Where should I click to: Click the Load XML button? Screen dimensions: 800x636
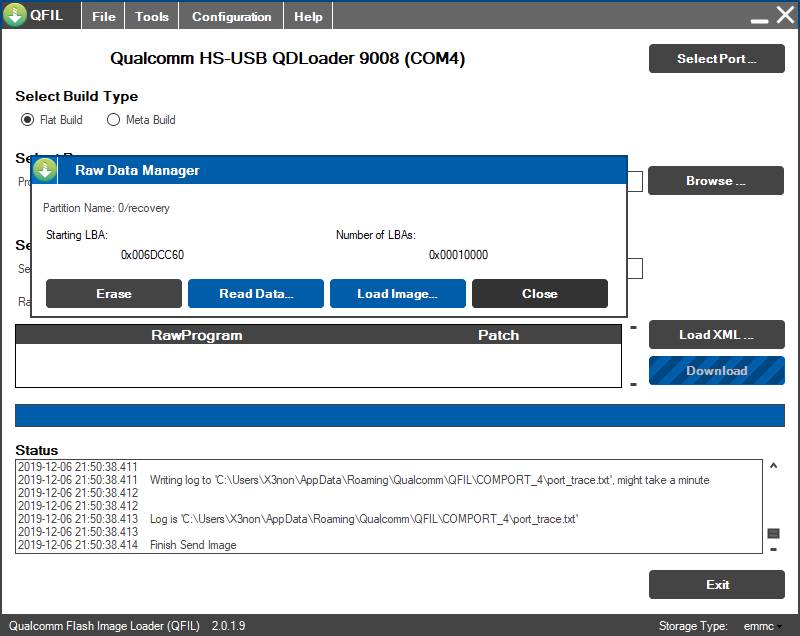pos(717,335)
